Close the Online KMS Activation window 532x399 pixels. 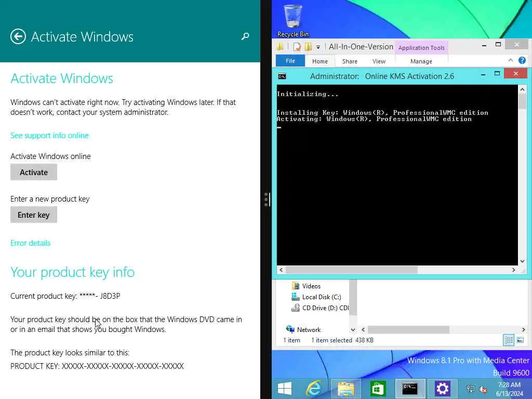(x=516, y=73)
